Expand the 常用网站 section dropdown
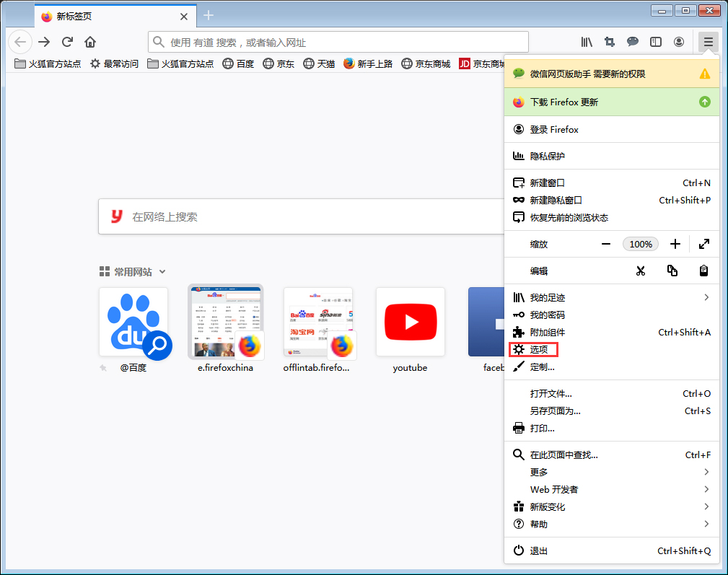Screen dimensions: 728x575 tap(162, 272)
